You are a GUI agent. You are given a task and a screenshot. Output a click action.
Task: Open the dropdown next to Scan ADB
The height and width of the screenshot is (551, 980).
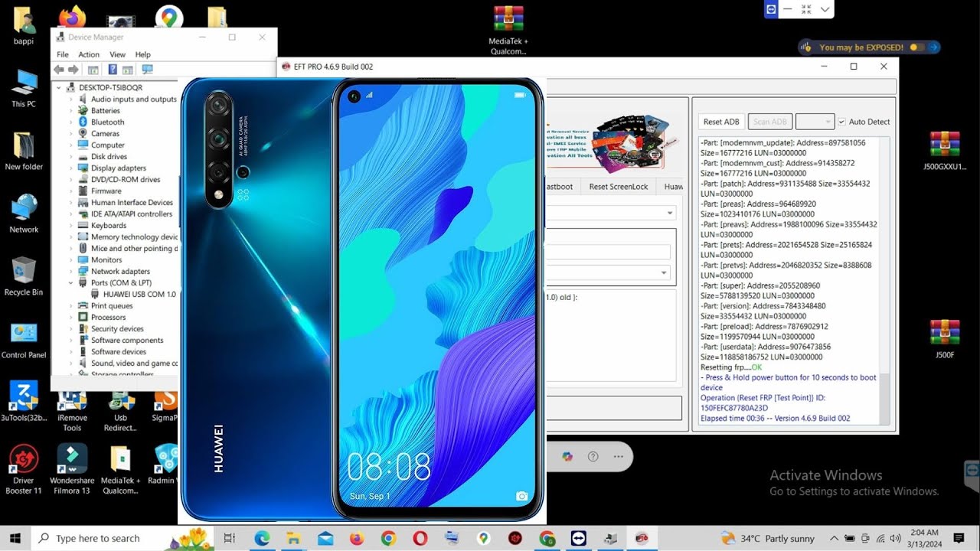pos(815,122)
